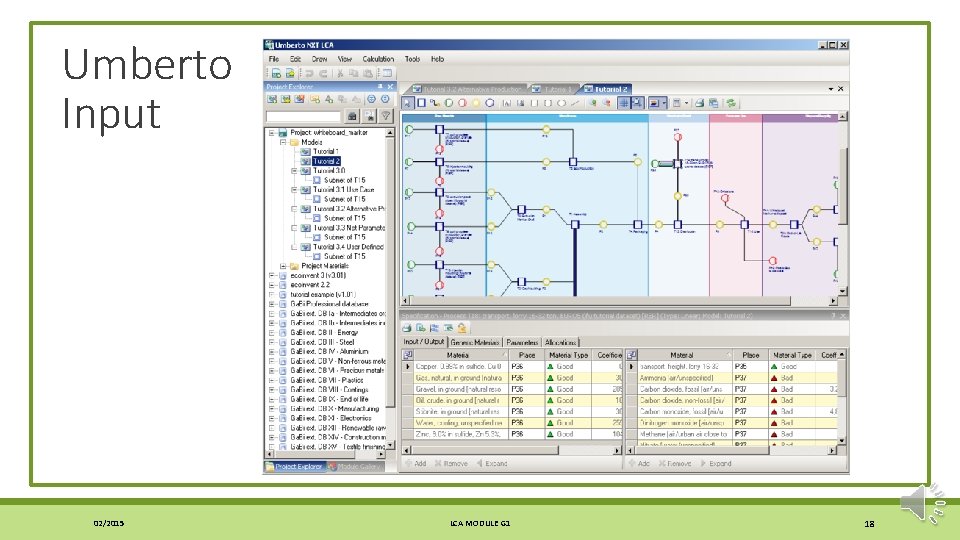Choose the green input place tool
The image size is (960, 540).
449,103
